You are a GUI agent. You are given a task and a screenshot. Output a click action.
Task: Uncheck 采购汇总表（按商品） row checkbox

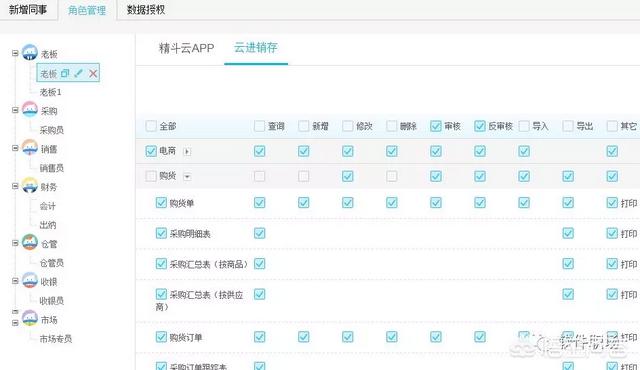click(x=161, y=264)
